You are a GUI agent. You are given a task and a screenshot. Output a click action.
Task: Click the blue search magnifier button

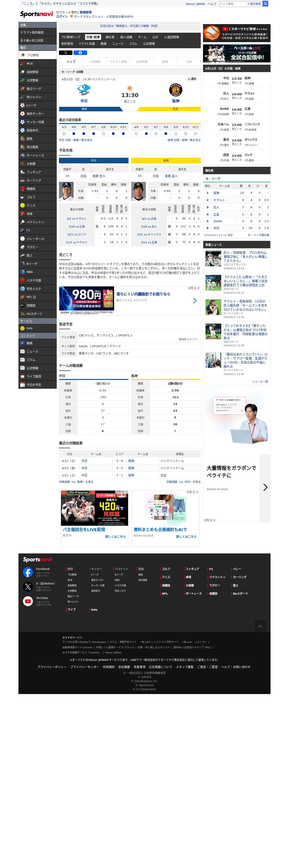point(265,4)
